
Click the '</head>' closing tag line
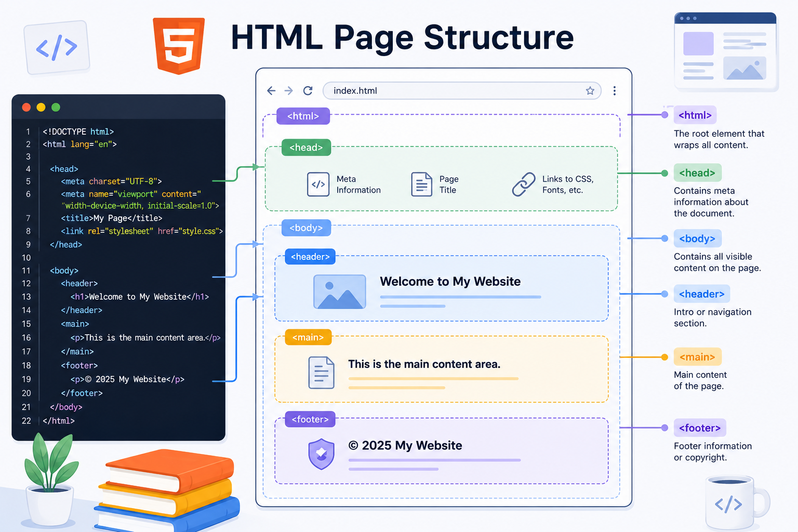[x=66, y=245]
